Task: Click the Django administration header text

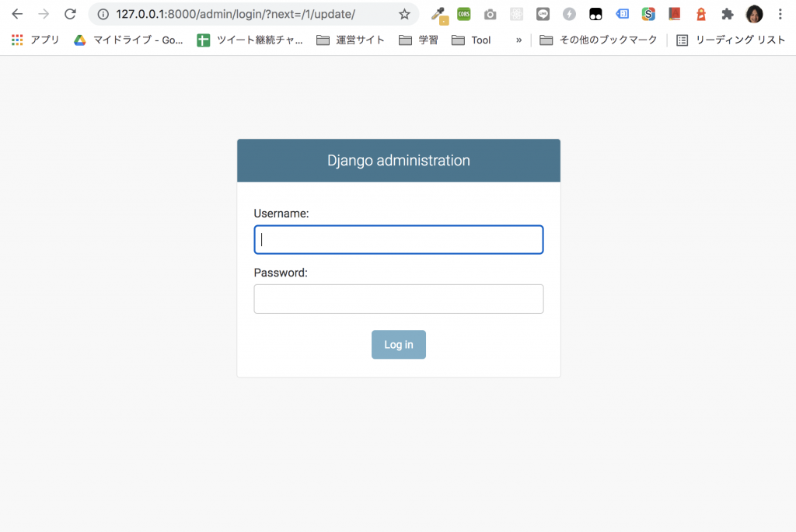Action: coord(399,160)
